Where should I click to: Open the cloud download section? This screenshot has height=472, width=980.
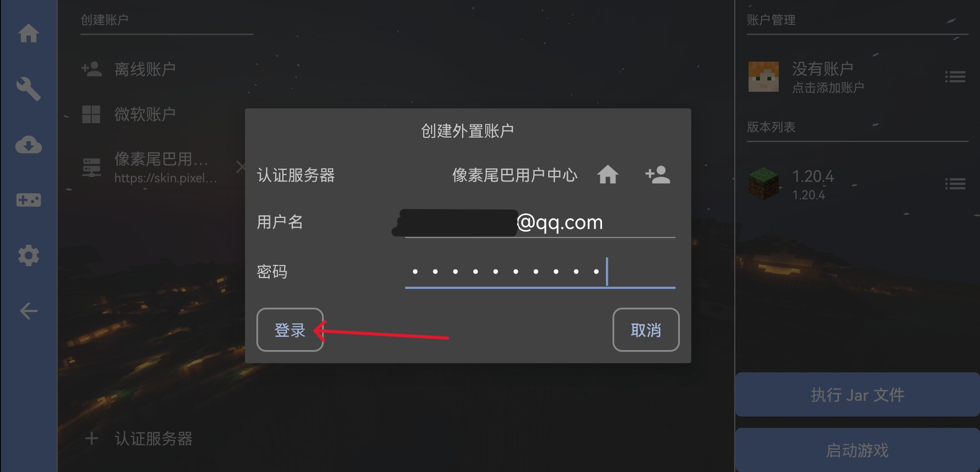click(28, 145)
